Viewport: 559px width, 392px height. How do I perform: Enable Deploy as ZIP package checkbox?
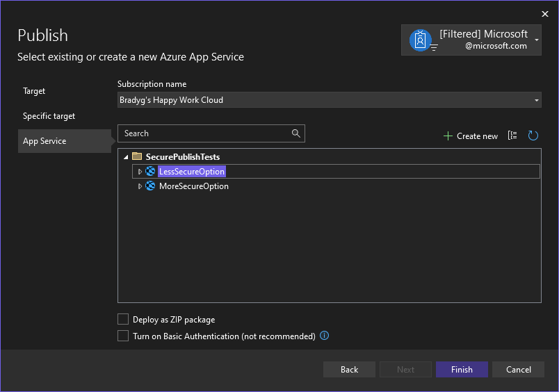(123, 320)
